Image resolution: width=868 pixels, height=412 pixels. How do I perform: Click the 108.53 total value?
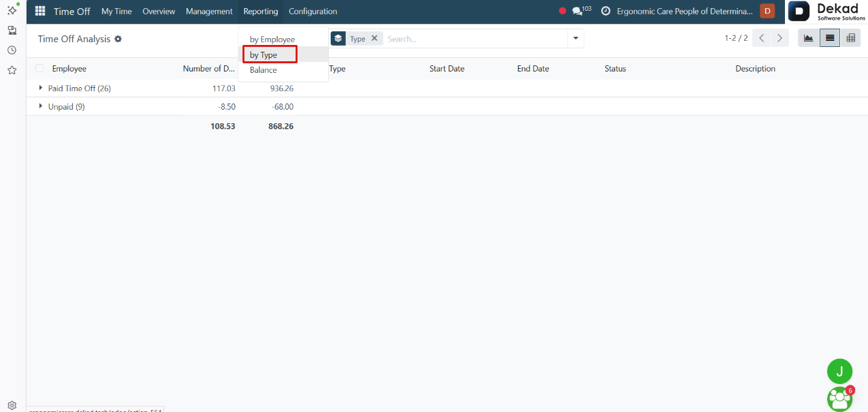[223, 126]
